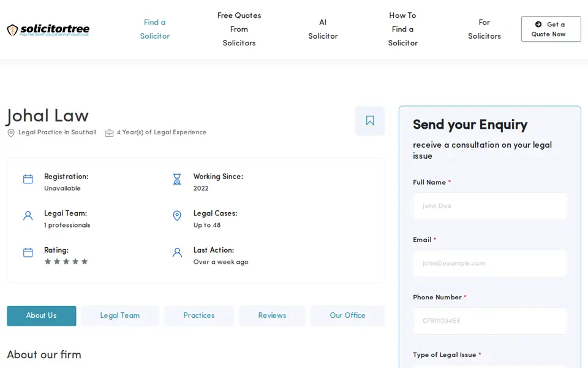Open the Our Office tab

tap(348, 316)
